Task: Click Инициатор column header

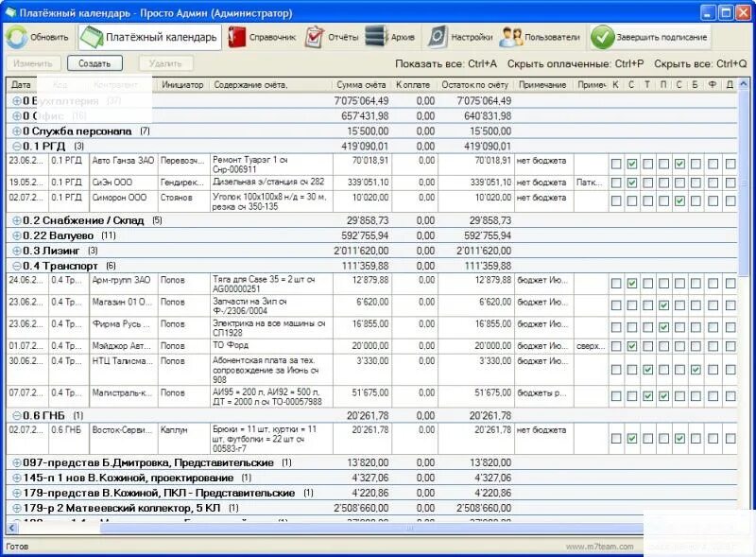Action: coord(182,85)
